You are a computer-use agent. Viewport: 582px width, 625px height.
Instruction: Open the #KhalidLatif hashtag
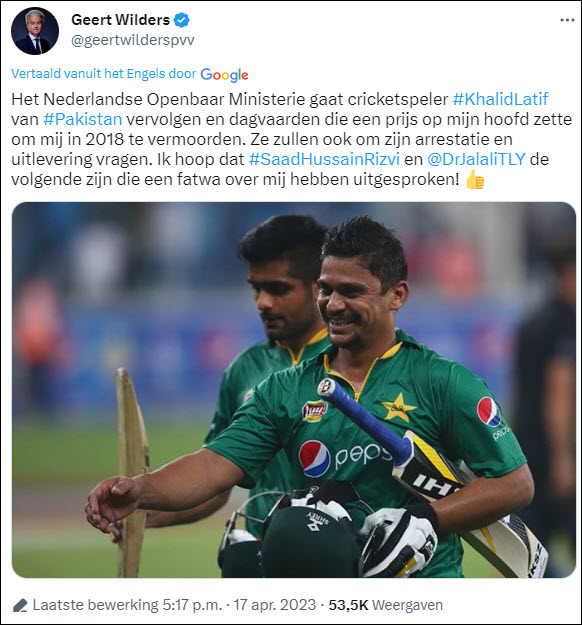point(500,99)
